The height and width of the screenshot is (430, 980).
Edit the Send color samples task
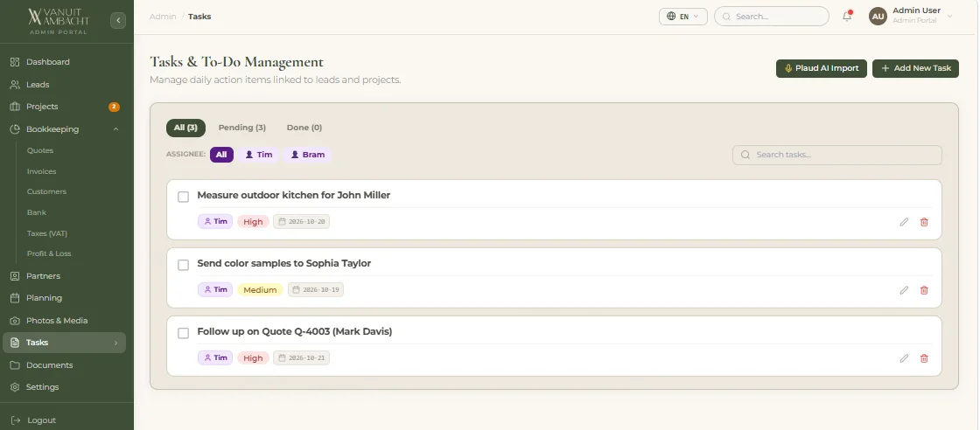pyautogui.click(x=904, y=290)
